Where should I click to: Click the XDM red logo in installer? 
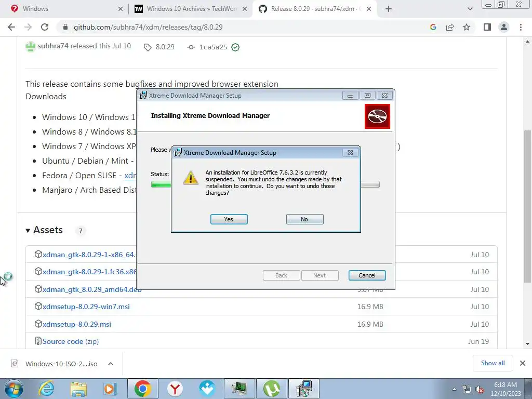point(377,116)
